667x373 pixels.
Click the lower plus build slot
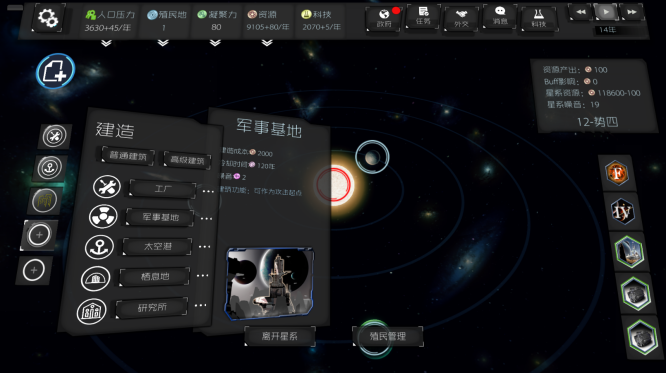click(34, 270)
